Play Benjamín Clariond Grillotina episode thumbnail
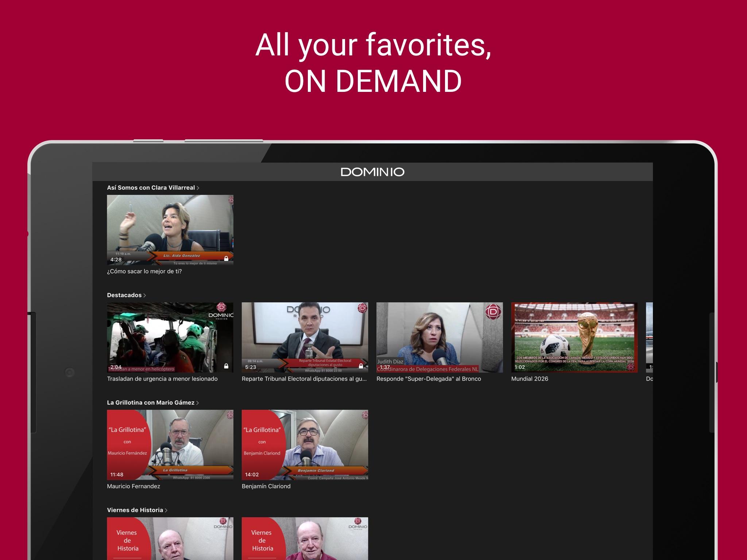Image resolution: width=747 pixels, height=560 pixels. coord(305,444)
